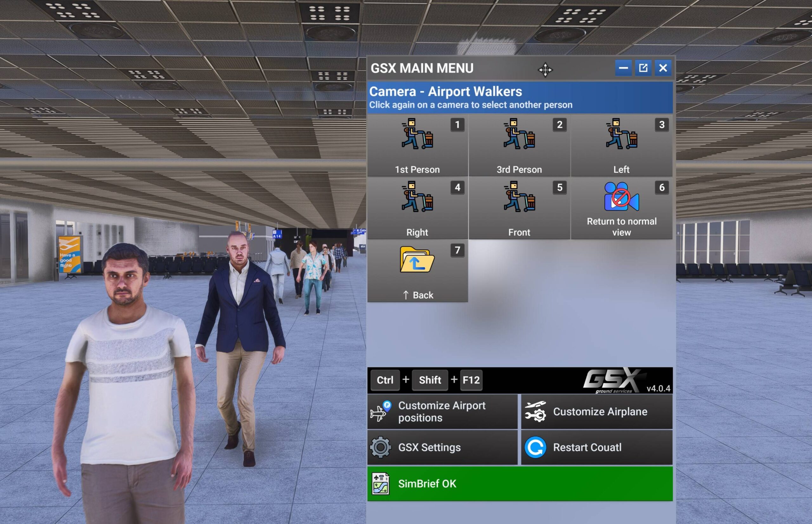This screenshot has width=812, height=524.
Task: Click the move-window crosshair icon
Action: click(x=545, y=70)
